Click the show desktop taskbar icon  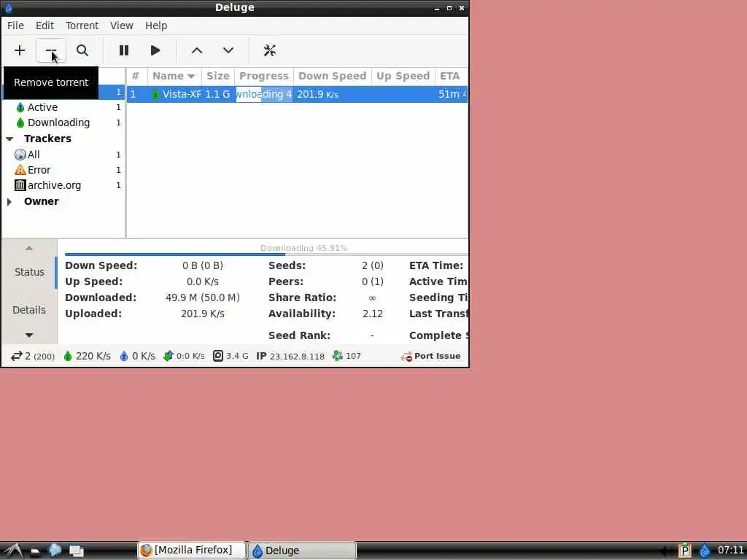[76, 551]
